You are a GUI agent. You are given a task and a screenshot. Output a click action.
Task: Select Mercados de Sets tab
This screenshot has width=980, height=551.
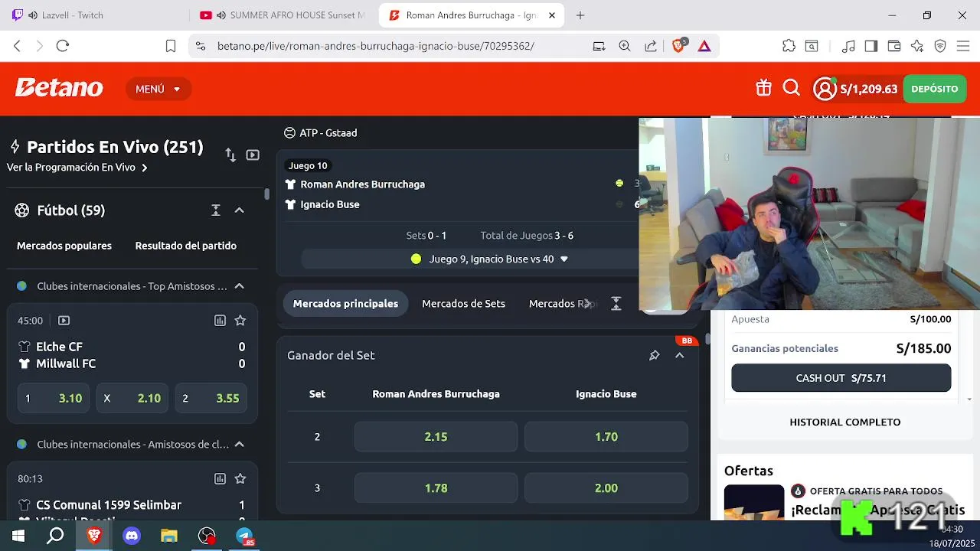tap(463, 304)
